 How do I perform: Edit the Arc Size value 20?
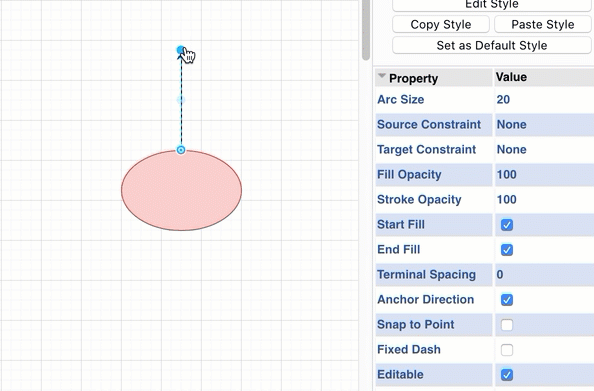pyautogui.click(x=503, y=100)
